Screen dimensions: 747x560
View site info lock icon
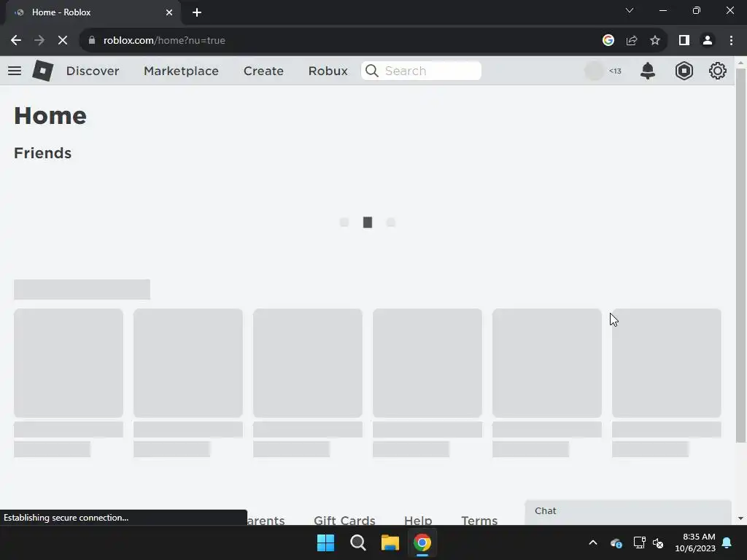[92, 41]
